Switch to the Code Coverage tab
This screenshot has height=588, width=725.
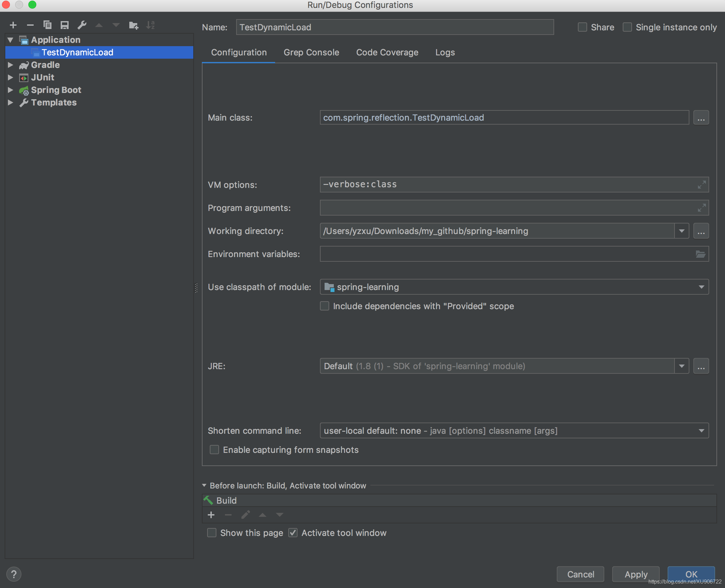[x=387, y=52]
